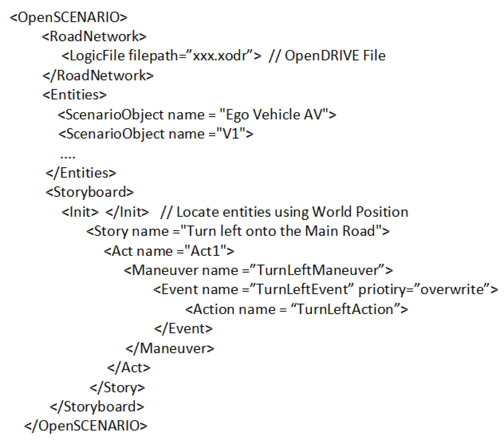Viewport: 504px width, 443px height.
Task: Select the ScenarioObject V1 line
Action: pyautogui.click(x=156, y=134)
